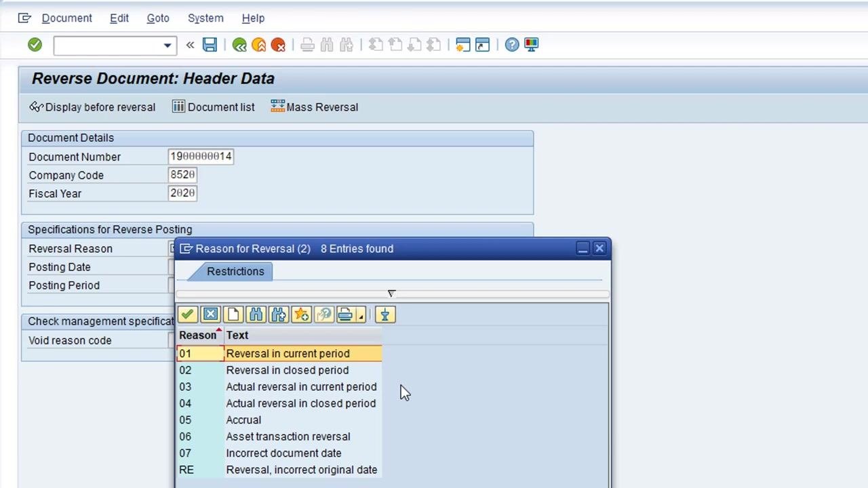The height and width of the screenshot is (488, 868).
Task: Select the Accrual reason row
Action: (279, 420)
